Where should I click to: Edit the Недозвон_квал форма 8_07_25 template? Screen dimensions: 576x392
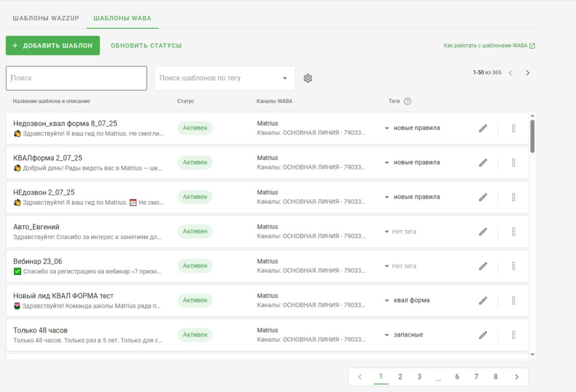[483, 128]
